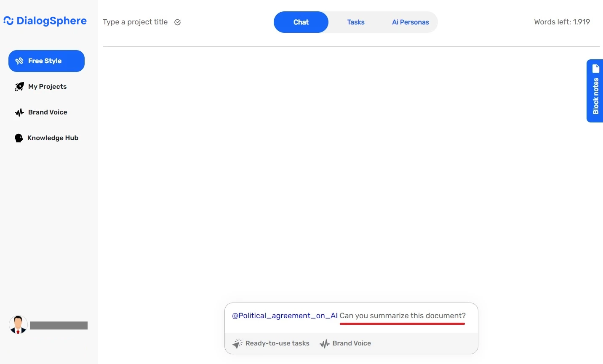Select the Ai Personas tab
The height and width of the screenshot is (364, 603).
pos(410,22)
